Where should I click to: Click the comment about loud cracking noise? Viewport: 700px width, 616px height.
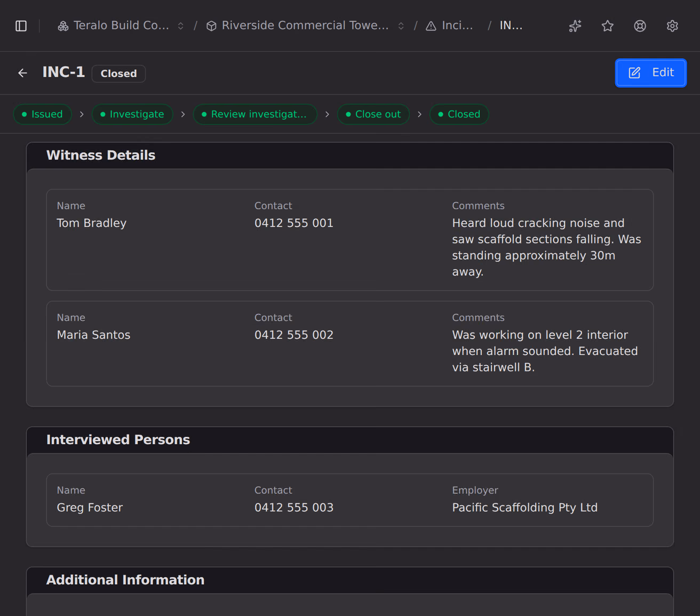point(547,247)
